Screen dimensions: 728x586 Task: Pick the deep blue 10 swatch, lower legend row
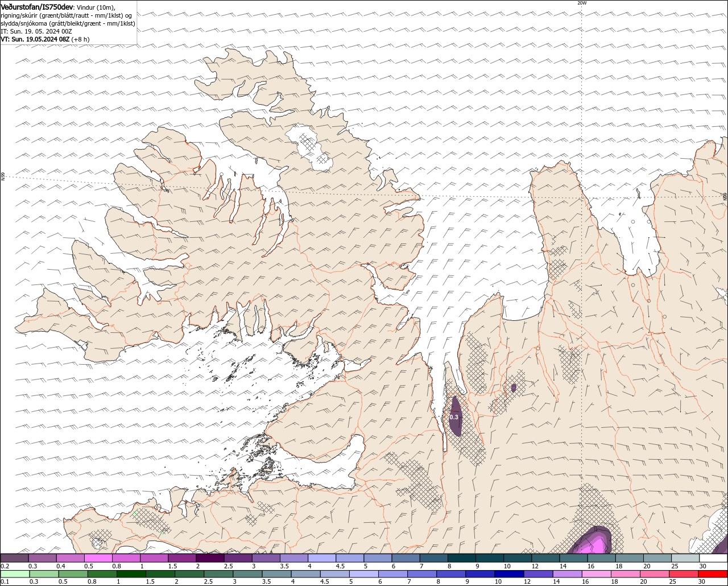(x=508, y=574)
